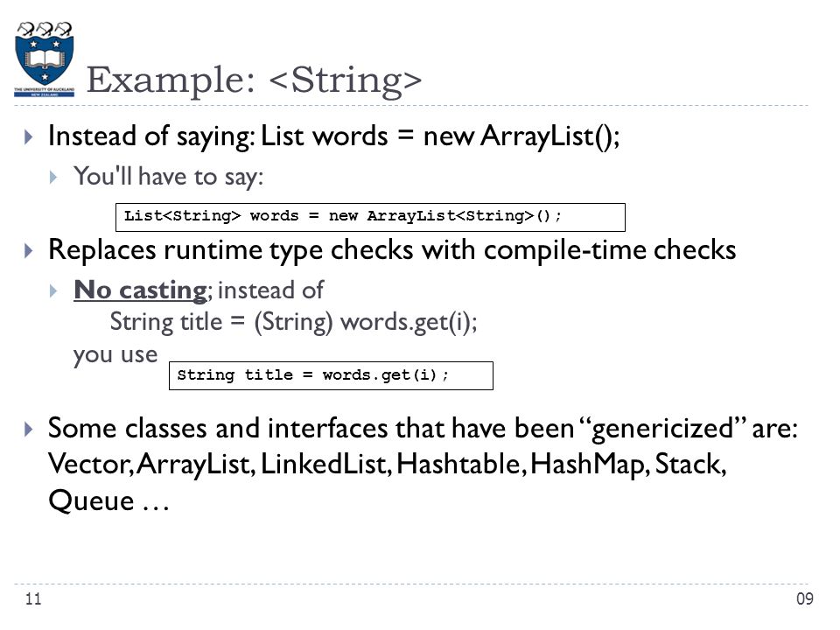Click the 'Example: <String>' slide title
Image resolution: width=840 pixels, height=630 pixels.
[254, 80]
